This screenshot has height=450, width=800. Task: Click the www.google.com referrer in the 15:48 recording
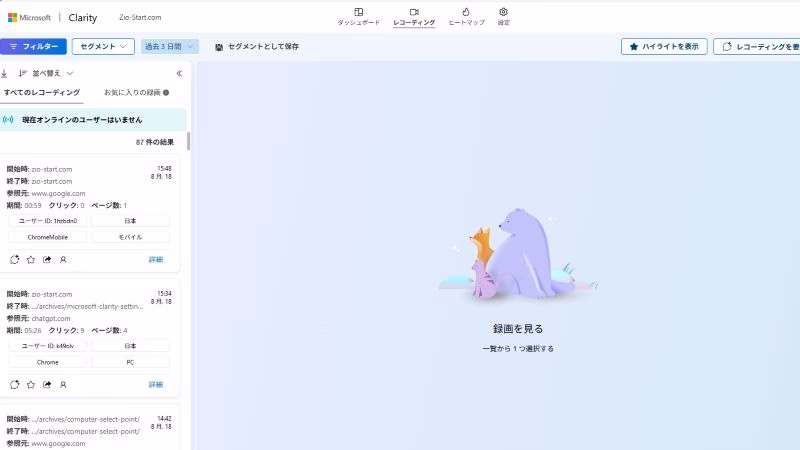coord(58,193)
